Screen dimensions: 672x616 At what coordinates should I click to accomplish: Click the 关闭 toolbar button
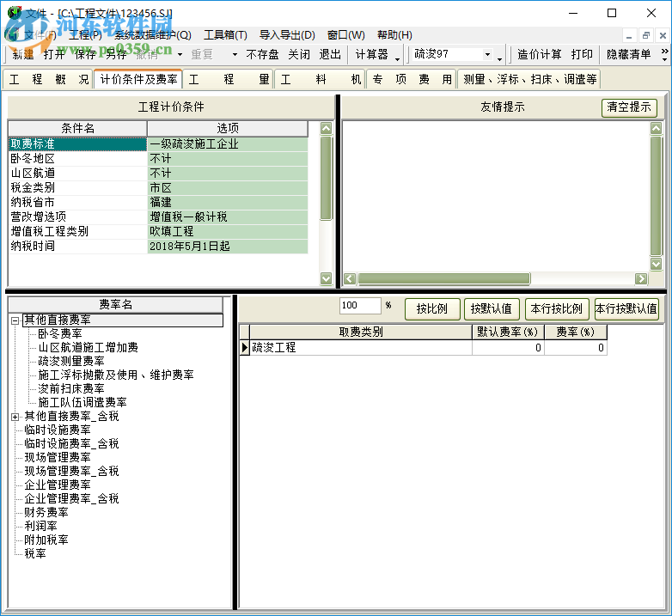(299, 54)
